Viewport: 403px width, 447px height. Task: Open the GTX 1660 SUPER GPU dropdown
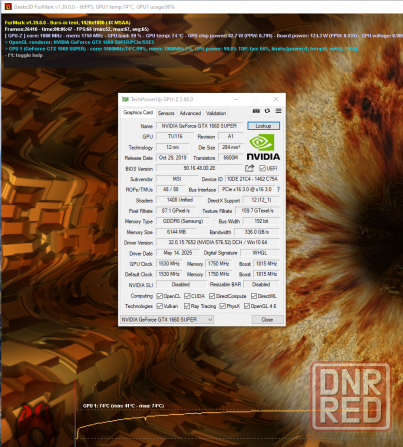tap(167, 320)
